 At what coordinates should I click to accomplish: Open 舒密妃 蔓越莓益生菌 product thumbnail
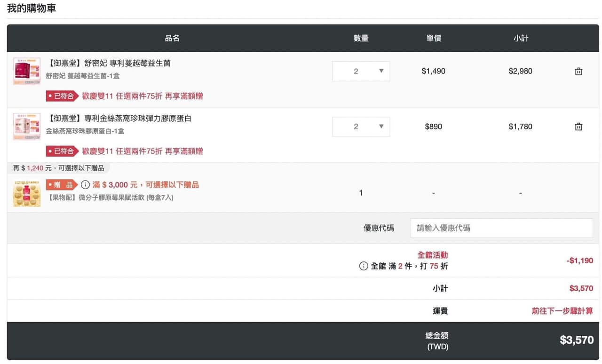click(26, 71)
